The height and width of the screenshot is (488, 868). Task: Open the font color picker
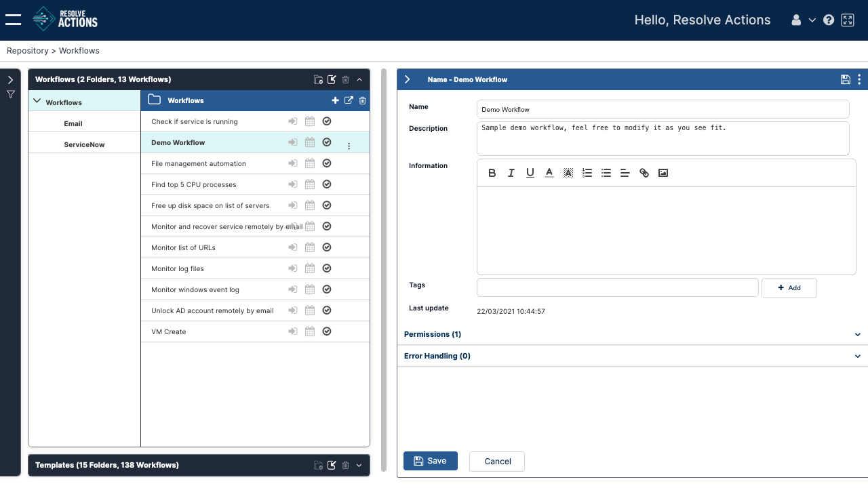point(549,173)
